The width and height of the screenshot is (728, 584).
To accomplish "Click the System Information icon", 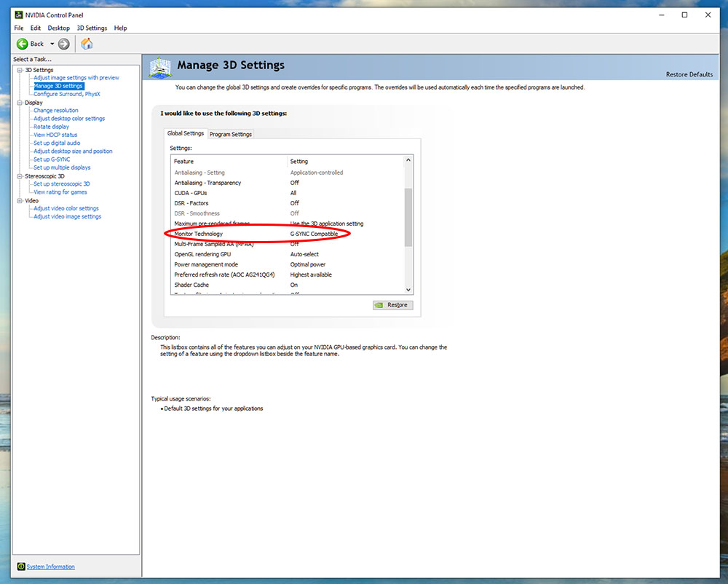I will [21, 567].
